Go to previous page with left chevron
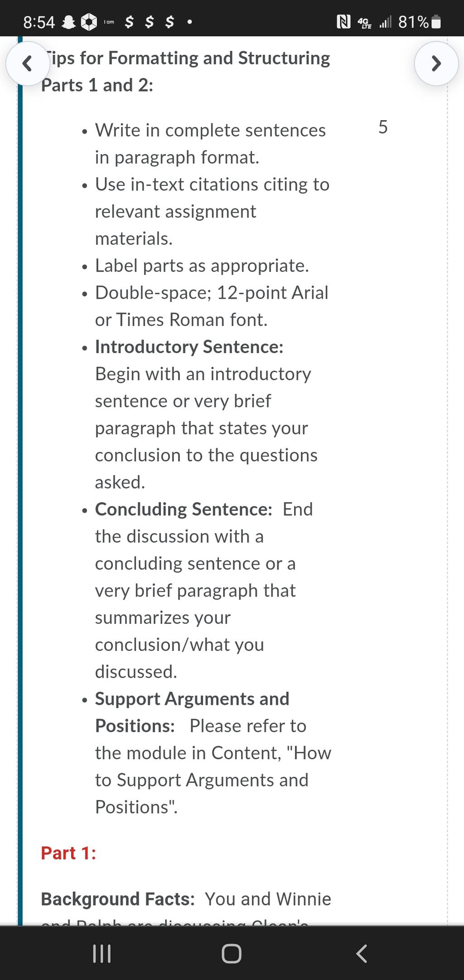464x980 pixels. [x=28, y=64]
